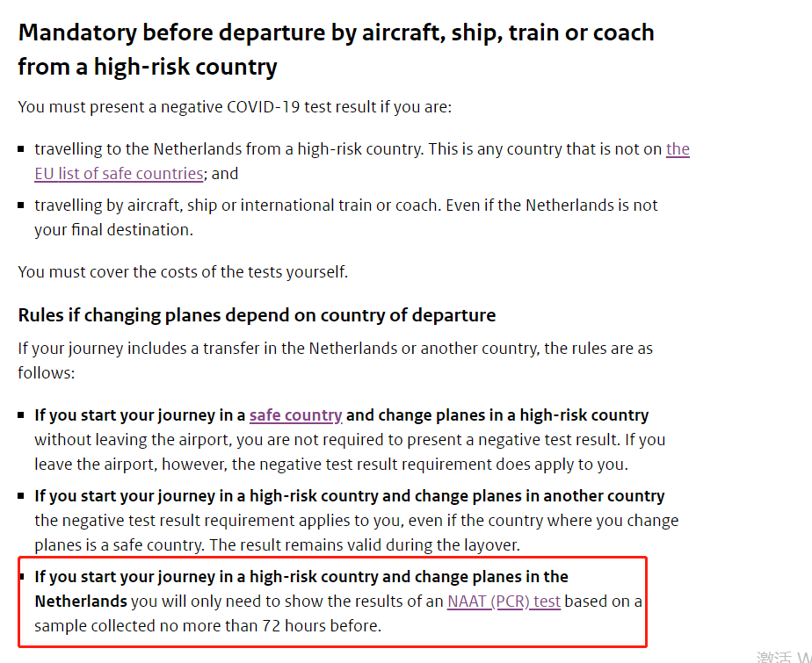
Task: Click the "You must present a negative COVID-19" line
Action: point(235,107)
